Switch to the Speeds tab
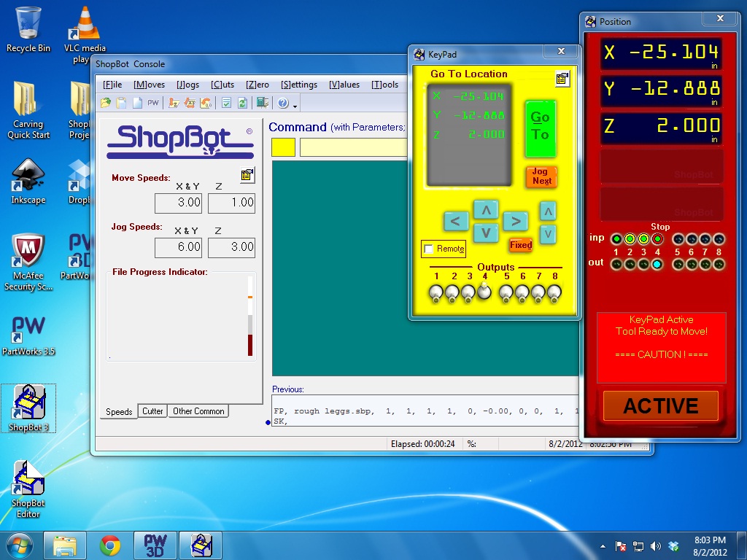The image size is (747, 560). (x=119, y=411)
